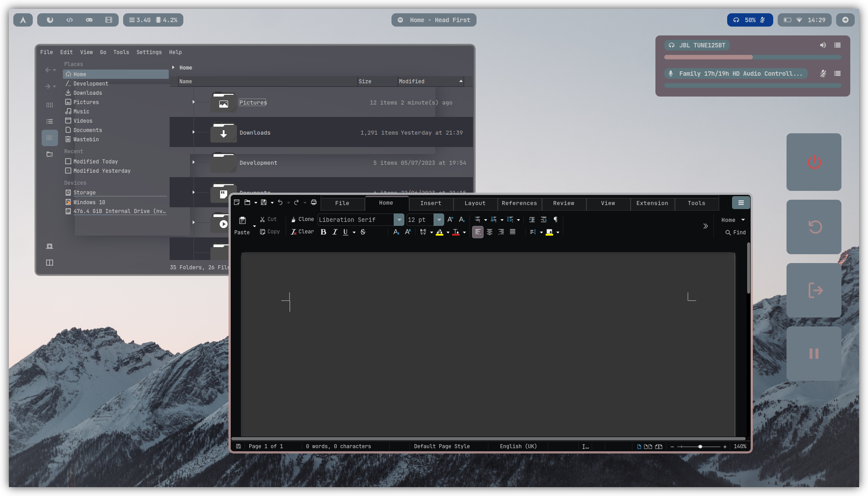Justify paragraph alignment
This screenshot has width=868, height=496.
click(512, 232)
